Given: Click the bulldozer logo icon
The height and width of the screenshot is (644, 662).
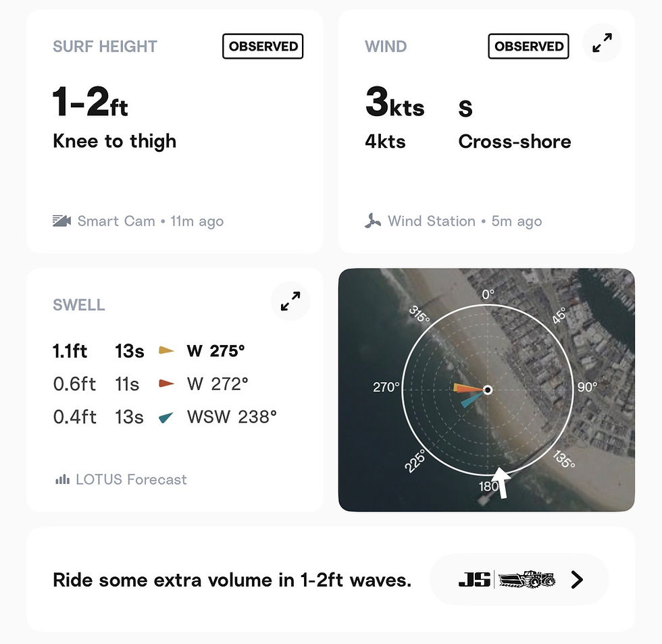Looking at the screenshot, I should click(x=526, y=579).
